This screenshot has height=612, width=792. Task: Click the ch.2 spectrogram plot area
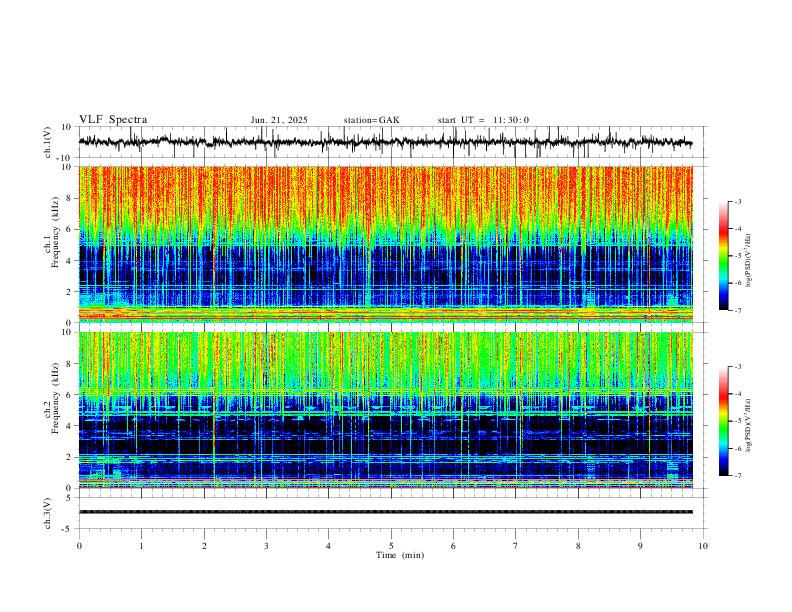pyautogui.click(x=385, y=410)
